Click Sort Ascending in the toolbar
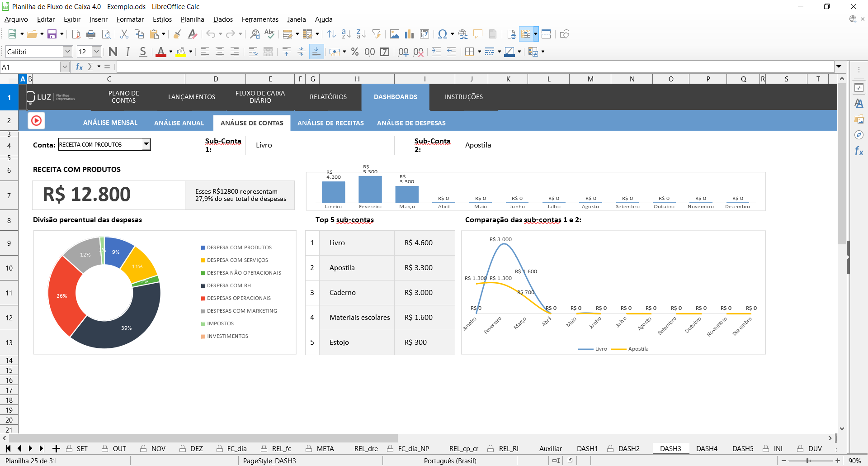 [x=346, y=34]
